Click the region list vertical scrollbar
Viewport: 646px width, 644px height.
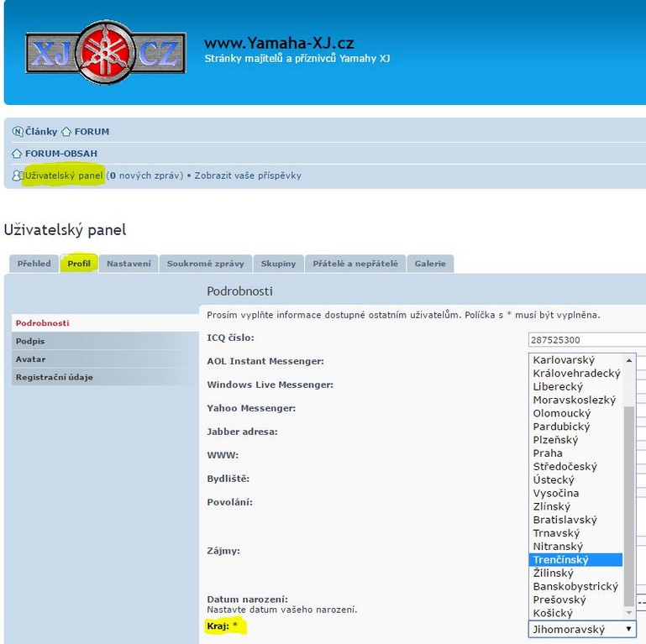(x=629, y=504)
